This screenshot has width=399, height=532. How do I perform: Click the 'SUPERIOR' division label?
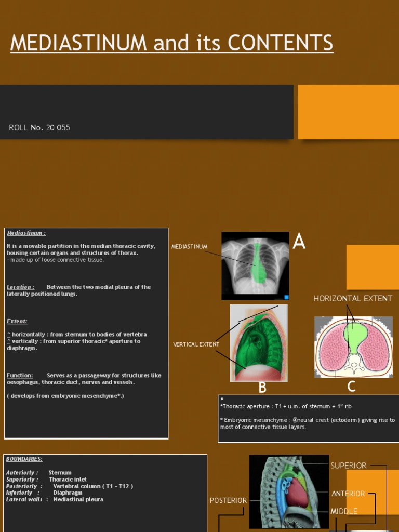click(x=349, y=465)
